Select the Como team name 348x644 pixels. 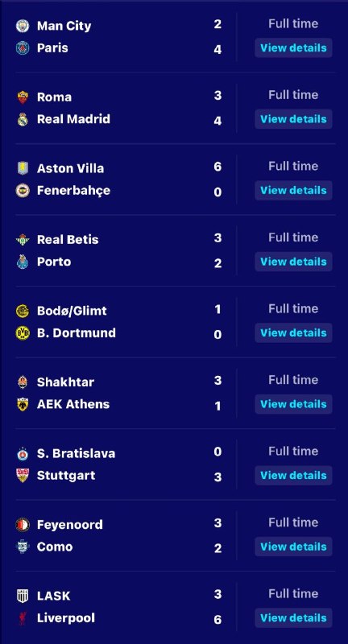pos(55,547)
